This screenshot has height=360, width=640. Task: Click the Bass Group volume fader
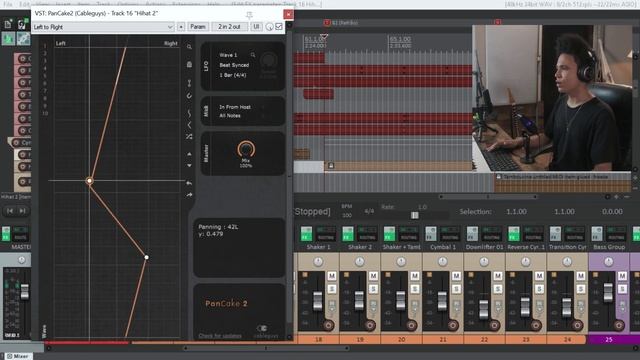point(608,292)
